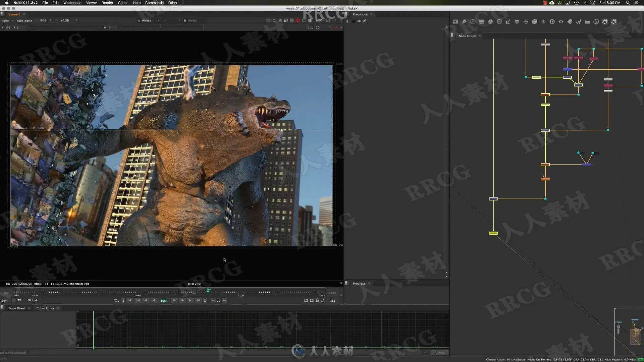Open the Views eye icon menu
The image size is (644, 362).
click(561, 21)
